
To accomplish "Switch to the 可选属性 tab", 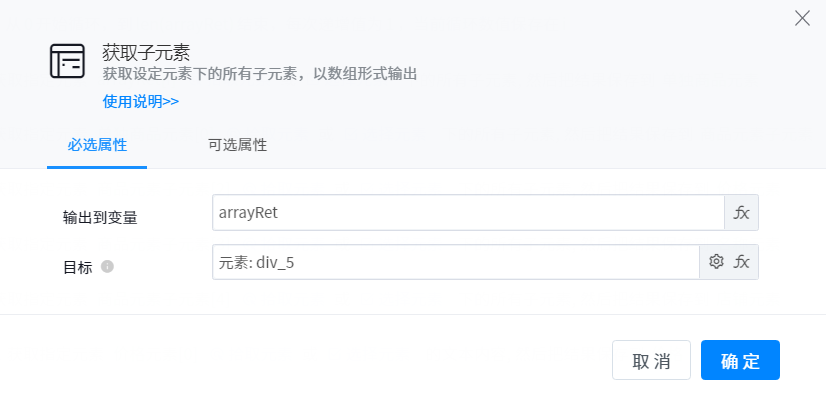I will click(x=237, y=144).
